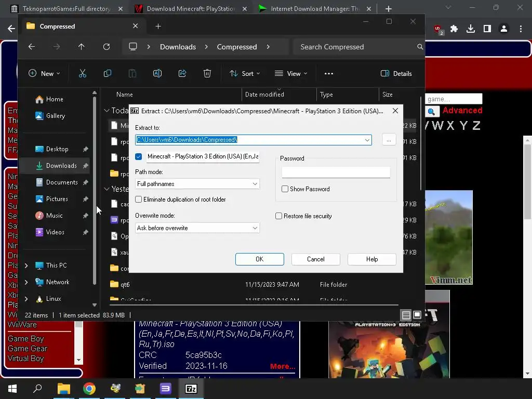The height and width of the screenshot is (399, 532).
Task: Enable Restore file security
Action: click(278, 216)
